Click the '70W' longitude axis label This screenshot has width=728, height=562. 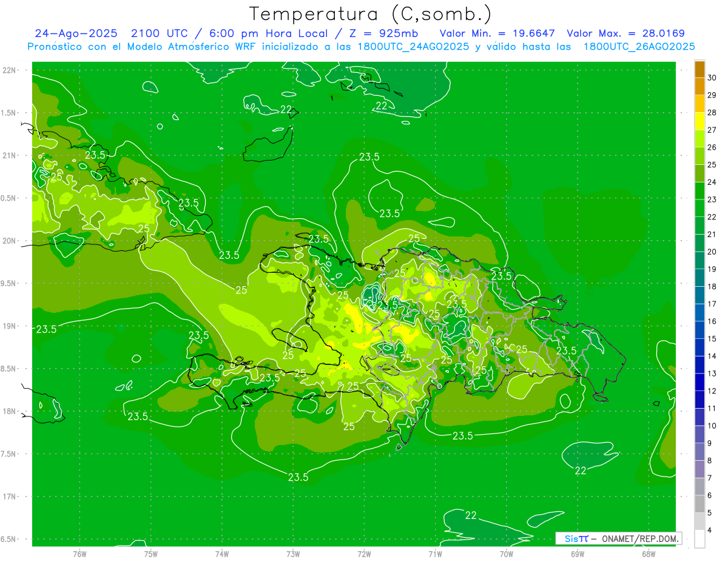tap(507, 554)
